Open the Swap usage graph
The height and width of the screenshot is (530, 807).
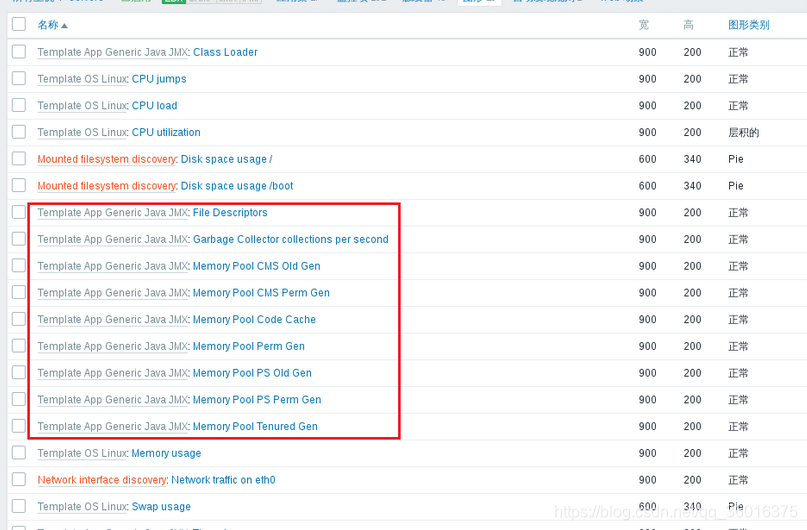coord(161,507)
